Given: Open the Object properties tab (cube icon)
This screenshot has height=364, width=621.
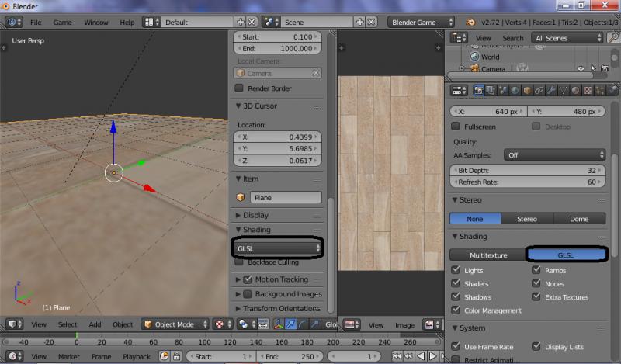Looking at the screenshot, I should tap(527, 91).
